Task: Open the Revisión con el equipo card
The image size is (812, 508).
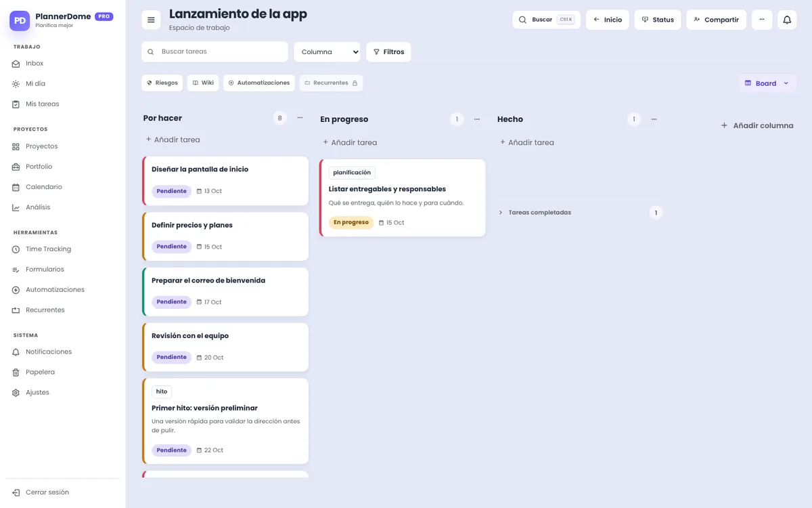Action: click(225, 347)
